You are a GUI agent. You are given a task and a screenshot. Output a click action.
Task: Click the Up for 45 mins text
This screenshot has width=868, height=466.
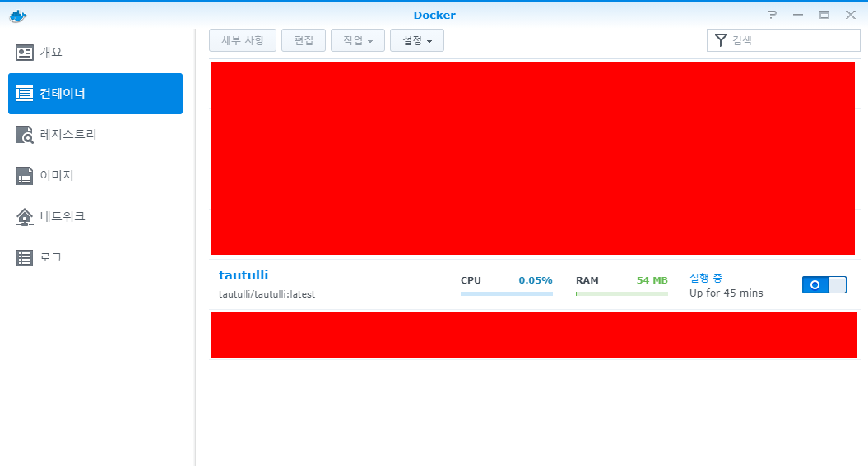726,293
